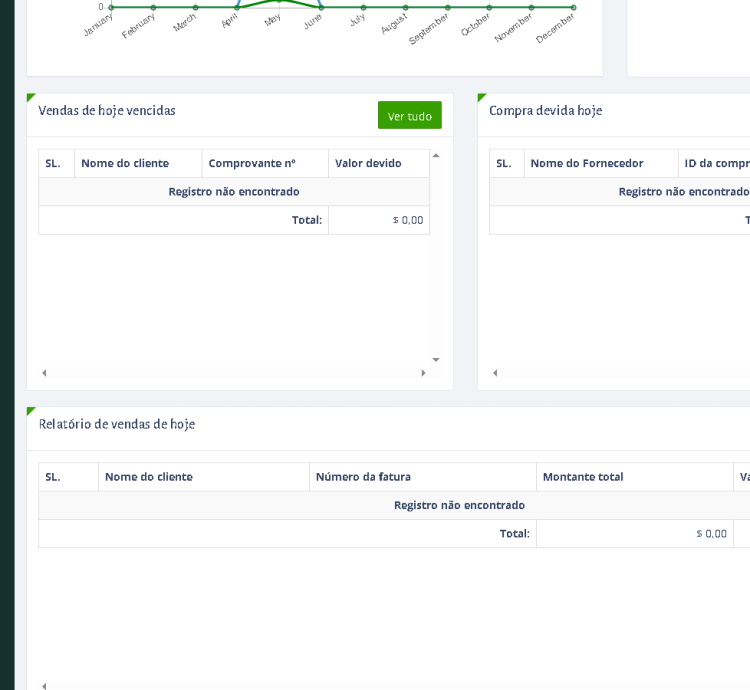
Task: Click 'Ver tudo' button in overdue sales
Action: pos(409,115)
